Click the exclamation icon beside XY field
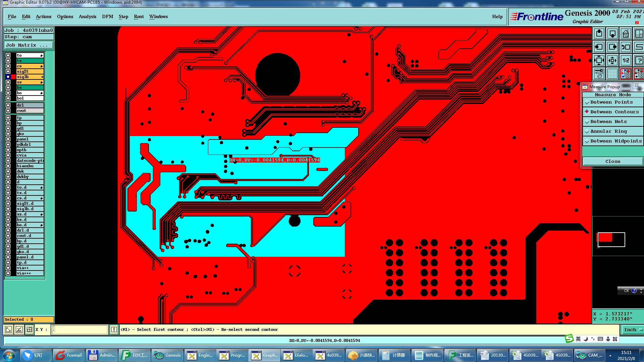The height and width of the screenshot is (362, 644). [114, 329]
